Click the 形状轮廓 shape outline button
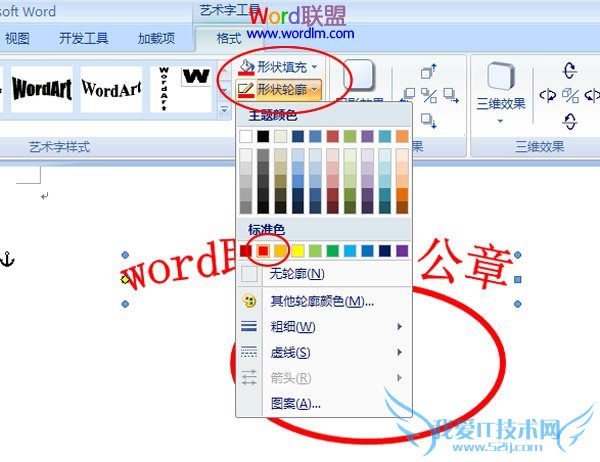 pos(278,90)
